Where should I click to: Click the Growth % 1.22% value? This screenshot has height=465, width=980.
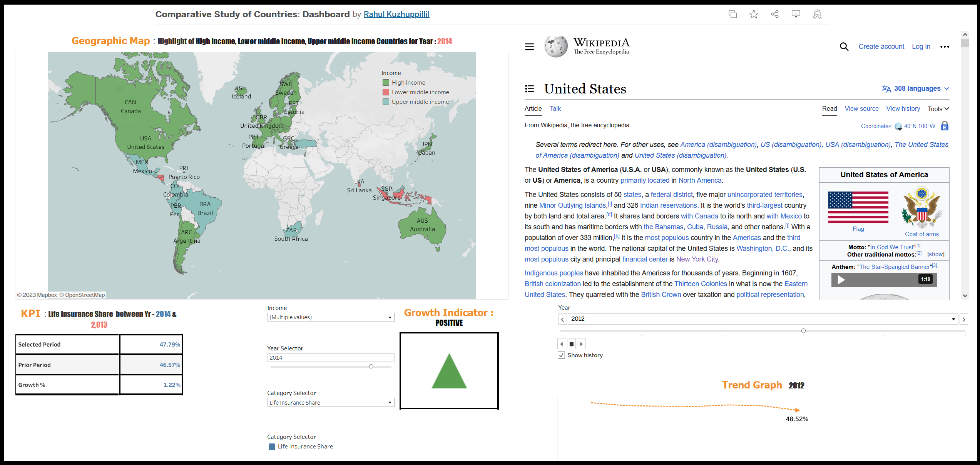coord(172,385)
